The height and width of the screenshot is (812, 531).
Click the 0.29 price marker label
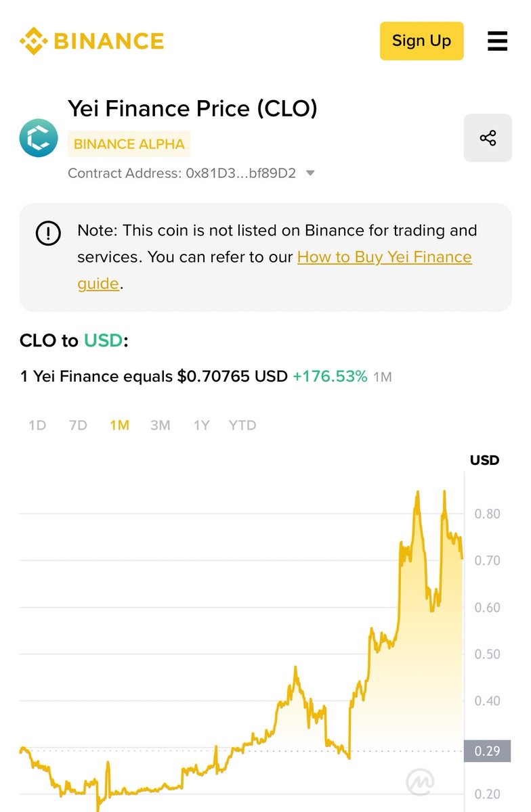pos(487,751)
